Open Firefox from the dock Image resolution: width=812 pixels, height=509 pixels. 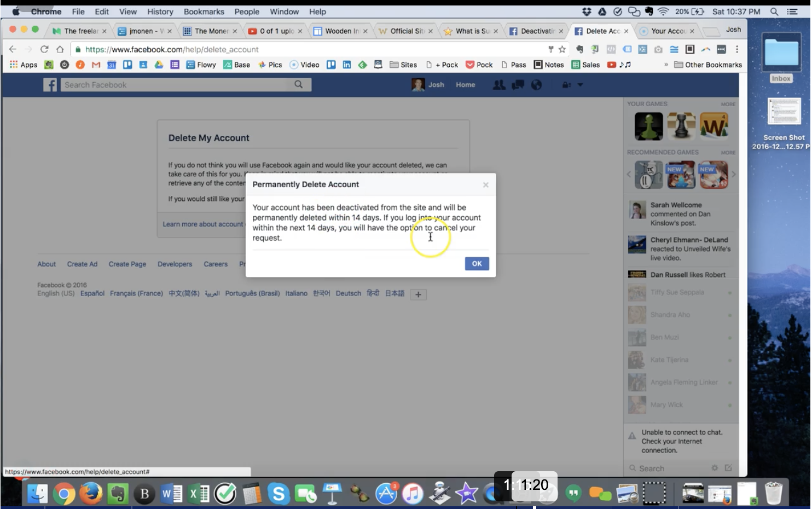(x=91, y=494)
